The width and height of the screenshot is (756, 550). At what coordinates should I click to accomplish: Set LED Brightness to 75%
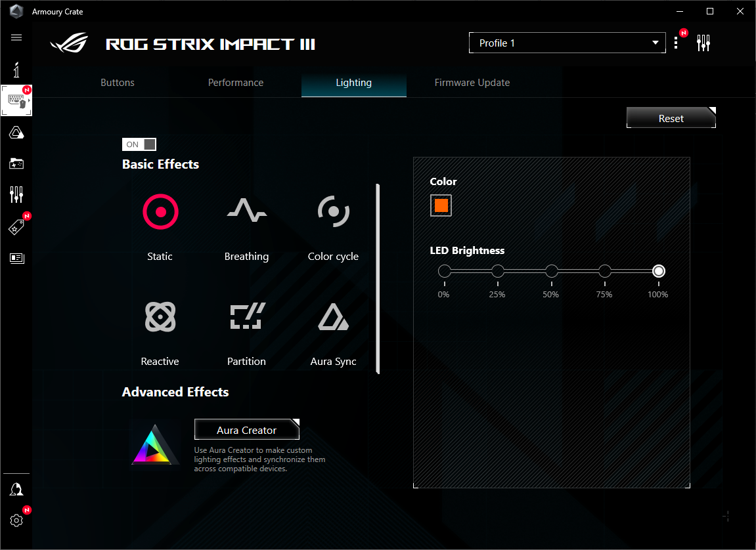(x=605, y=271)
